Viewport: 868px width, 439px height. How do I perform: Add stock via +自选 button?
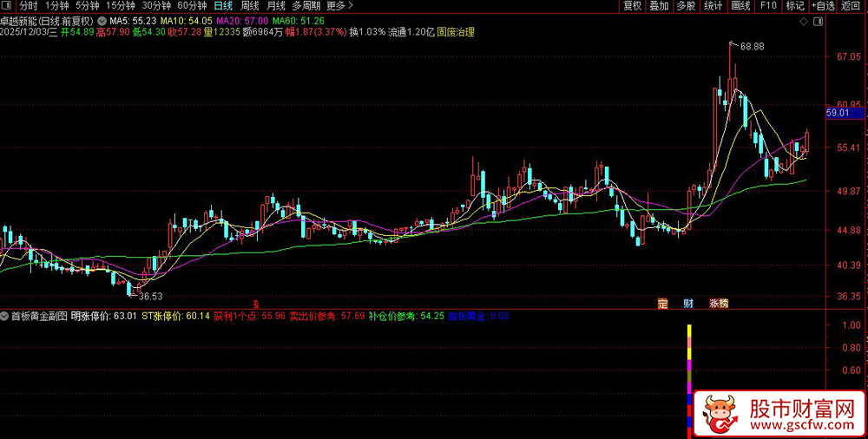point(823,6)
